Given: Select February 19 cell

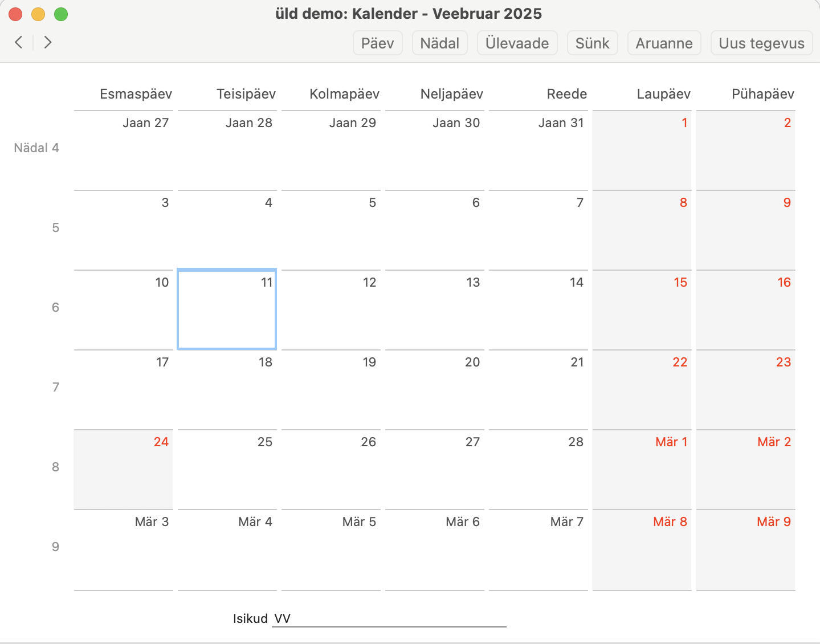Looking at the screenshot, I should coord(331,390).
